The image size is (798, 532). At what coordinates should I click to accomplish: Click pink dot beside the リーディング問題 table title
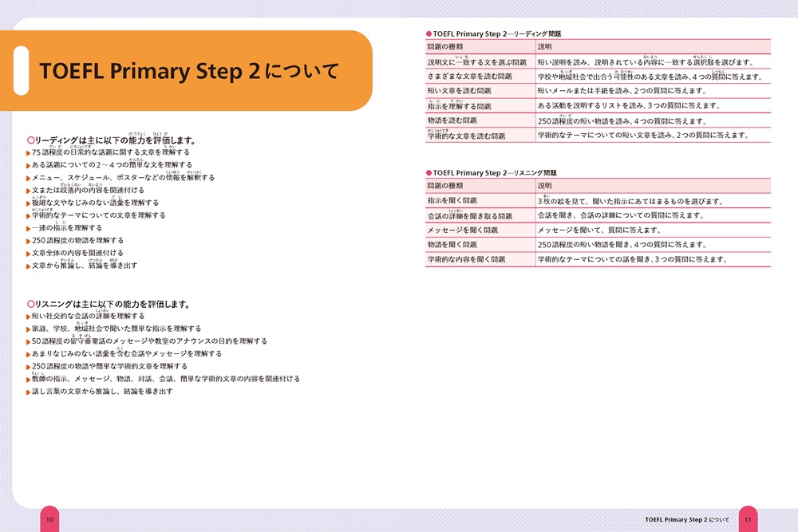click(x=429, y=34)
